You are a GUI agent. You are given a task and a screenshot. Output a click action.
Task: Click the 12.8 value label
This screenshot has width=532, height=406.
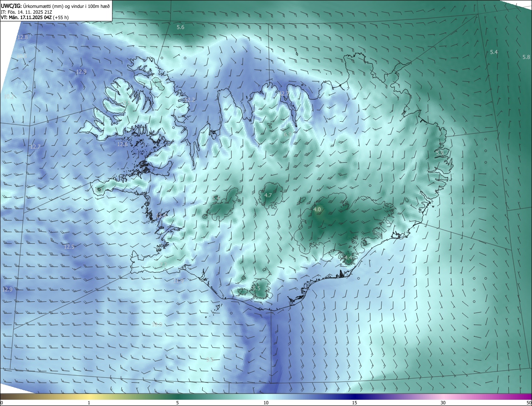[x=22, y=37]
